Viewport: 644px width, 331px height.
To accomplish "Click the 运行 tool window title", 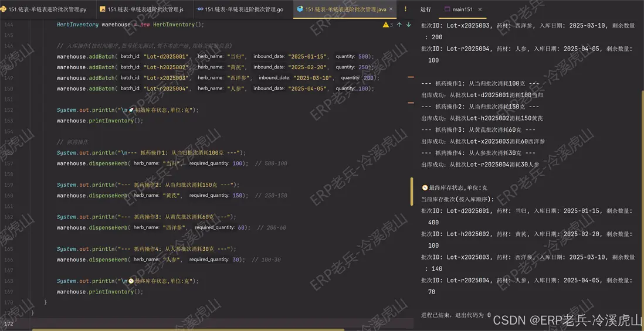I will [x=425, y=9].
